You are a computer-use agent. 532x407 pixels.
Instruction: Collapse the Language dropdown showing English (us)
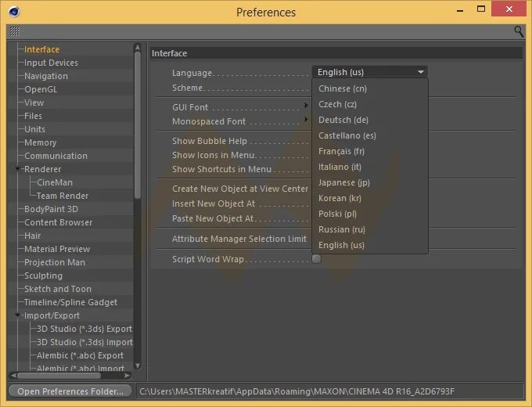369,72
